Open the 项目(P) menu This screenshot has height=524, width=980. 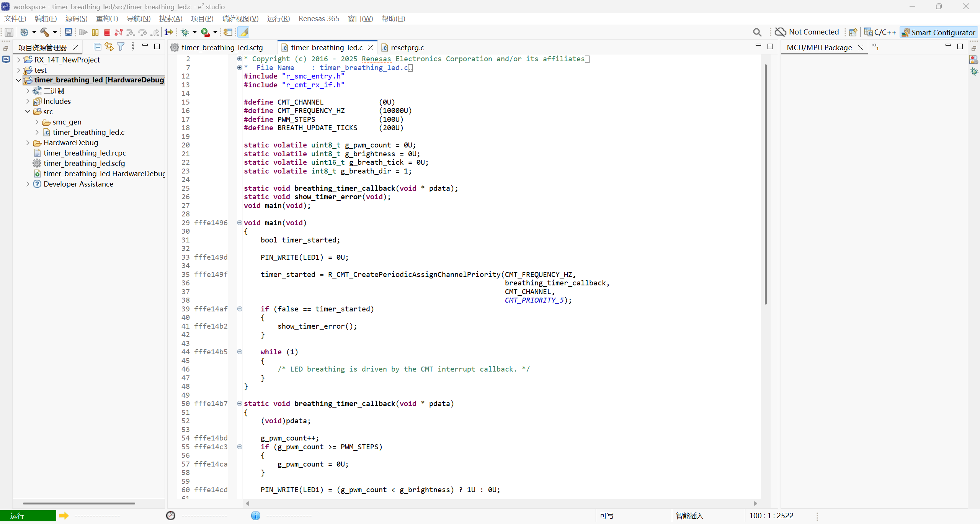(202, 18)
